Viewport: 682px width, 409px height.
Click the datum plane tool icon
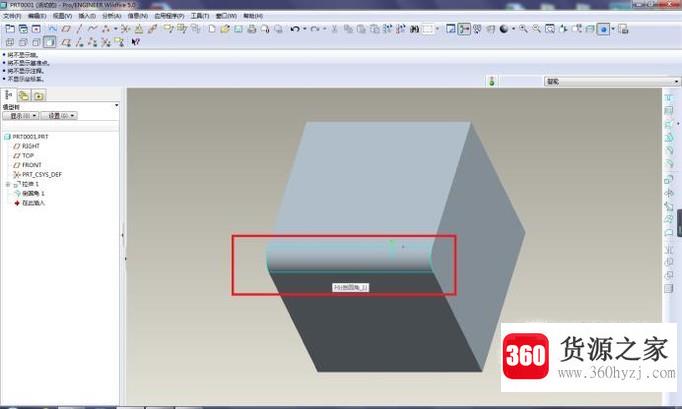coord(66,29)
